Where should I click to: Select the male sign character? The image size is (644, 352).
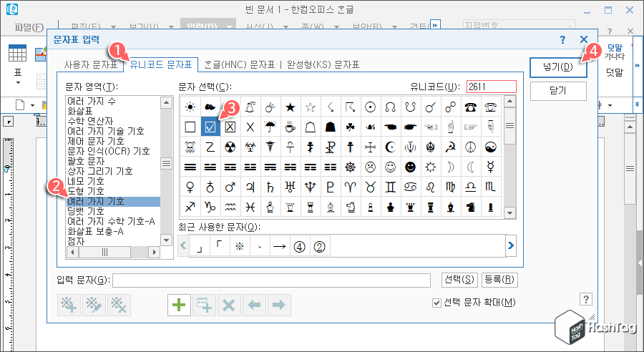point(230,187)
